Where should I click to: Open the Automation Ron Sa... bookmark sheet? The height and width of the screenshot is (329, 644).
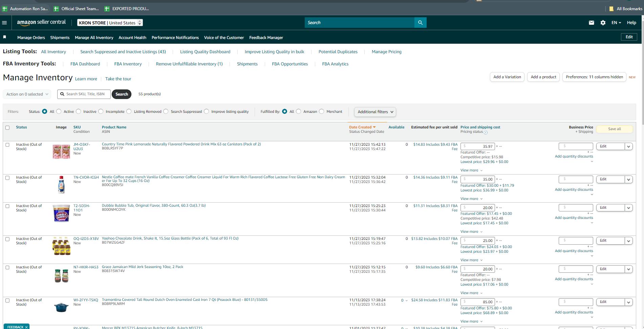pyautogui.click(x=26, y=9)
